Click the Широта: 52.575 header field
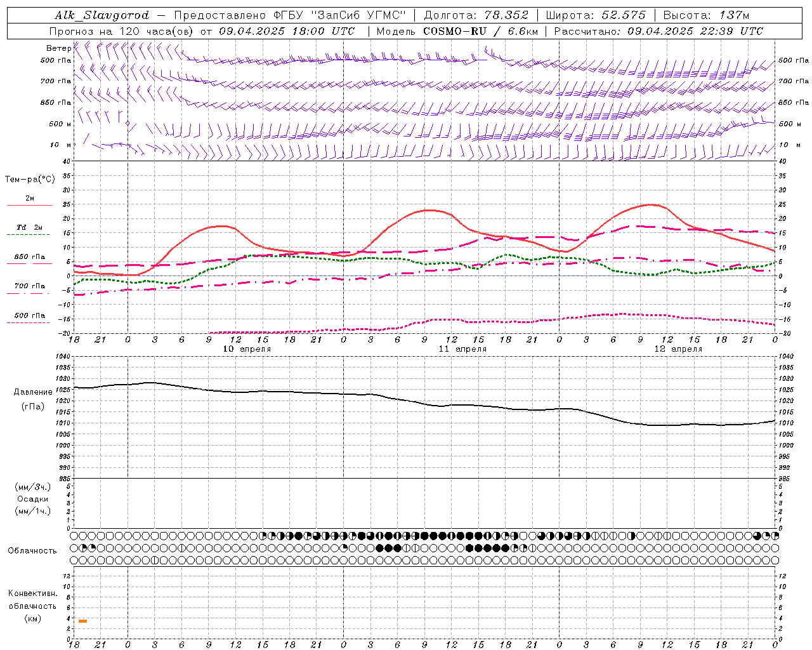This screenshot has width=812, height=650. (596, 15)
